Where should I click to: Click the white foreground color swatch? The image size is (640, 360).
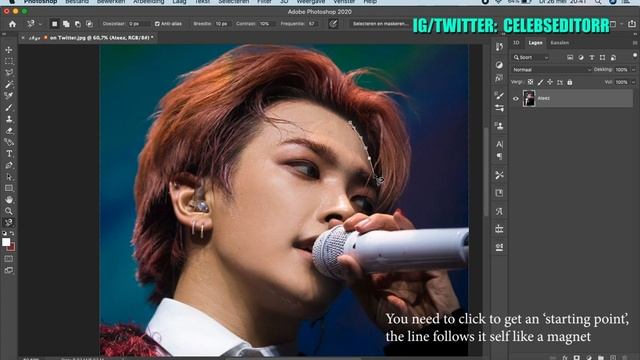point(6,242)
